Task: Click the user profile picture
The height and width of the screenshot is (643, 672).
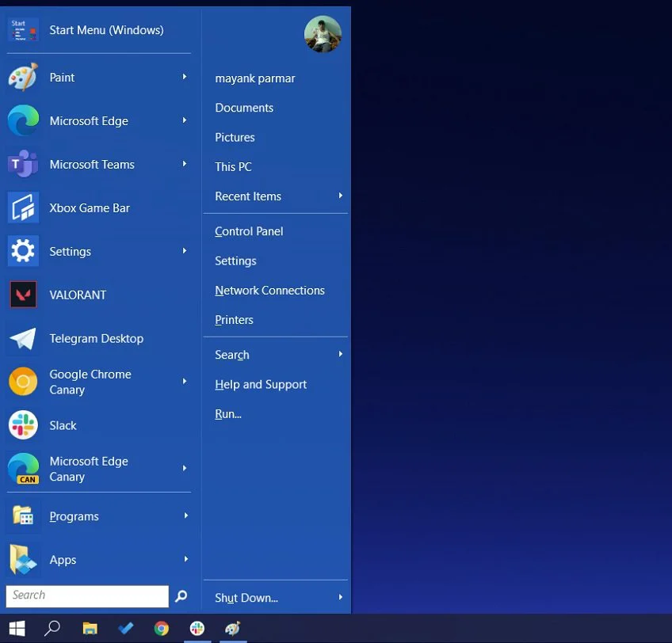Action: (323, 34)
